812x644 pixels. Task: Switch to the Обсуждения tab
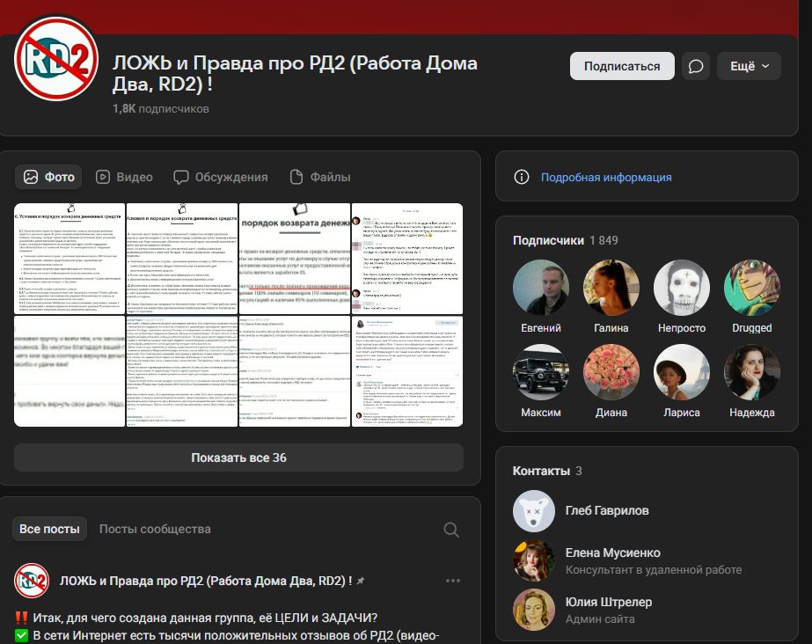(221, 177)
